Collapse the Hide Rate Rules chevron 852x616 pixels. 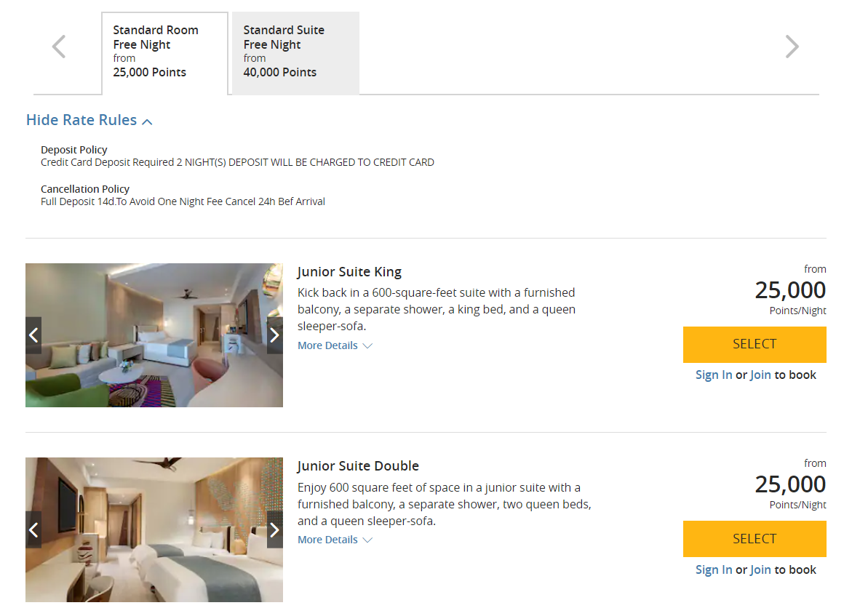148,121
